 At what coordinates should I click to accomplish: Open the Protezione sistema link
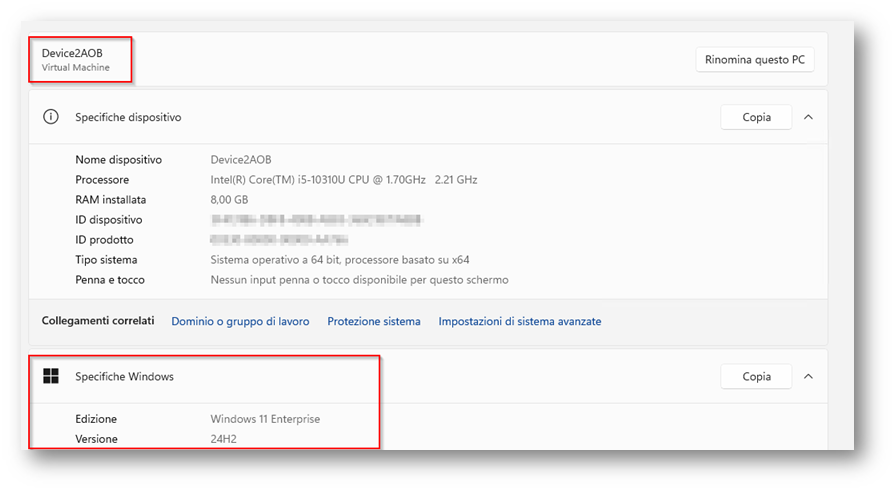[374, 321]
